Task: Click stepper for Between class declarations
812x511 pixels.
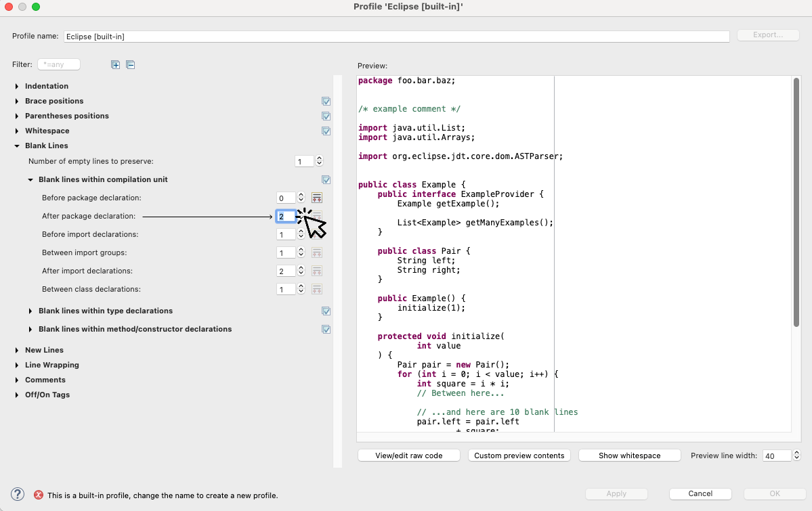Action: tap(301, 289)
